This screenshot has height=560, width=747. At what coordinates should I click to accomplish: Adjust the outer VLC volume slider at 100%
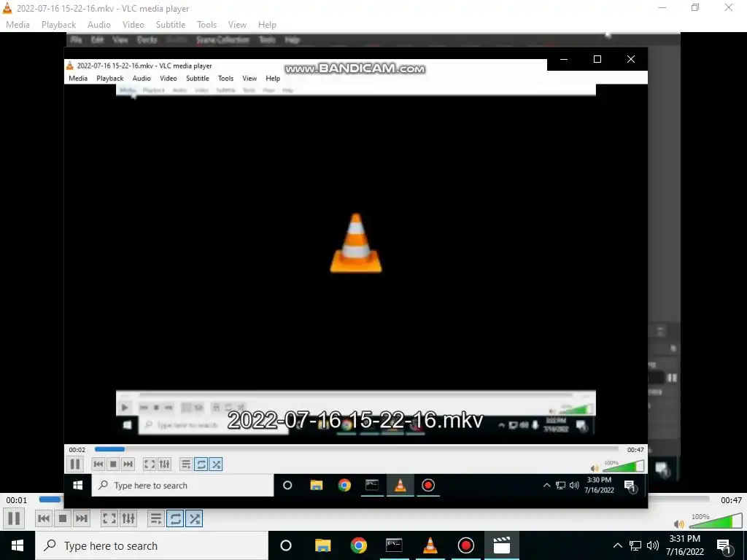coord(716,521)
